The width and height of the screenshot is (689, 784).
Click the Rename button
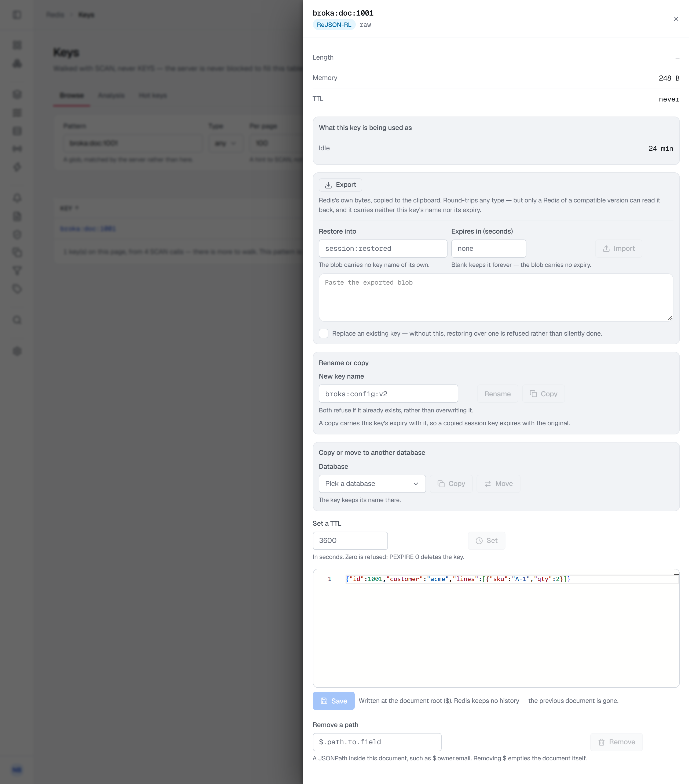(x=497, y=394)
